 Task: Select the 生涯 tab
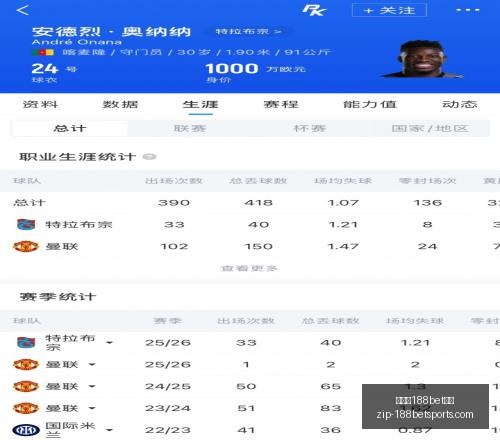pos(200,104)
